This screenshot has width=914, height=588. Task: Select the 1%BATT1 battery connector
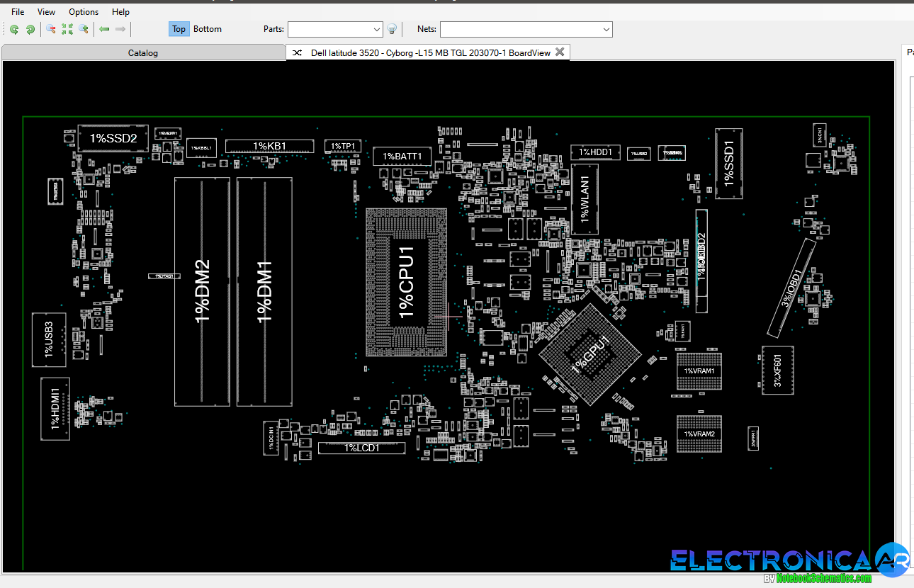click(x=402, y=157)
